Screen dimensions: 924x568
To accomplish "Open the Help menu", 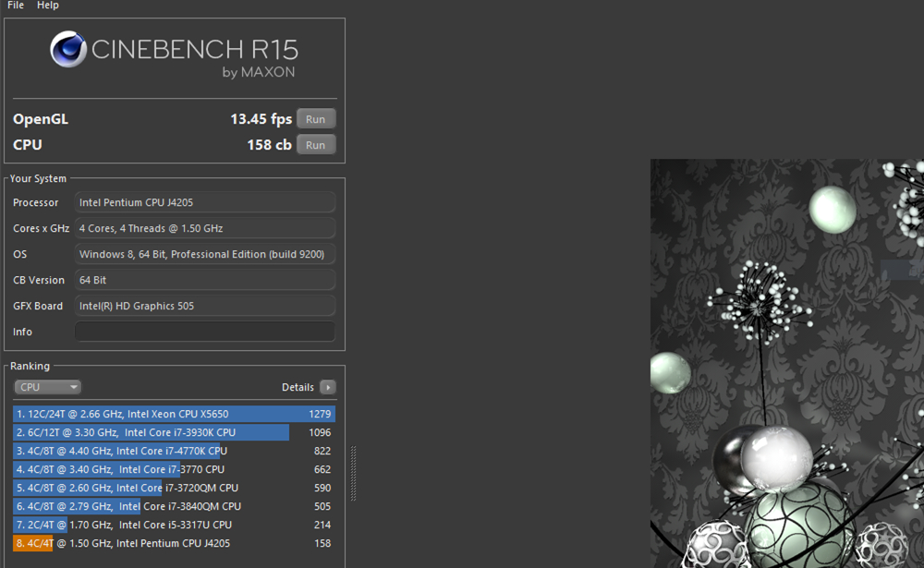I will tap(48, 6).
